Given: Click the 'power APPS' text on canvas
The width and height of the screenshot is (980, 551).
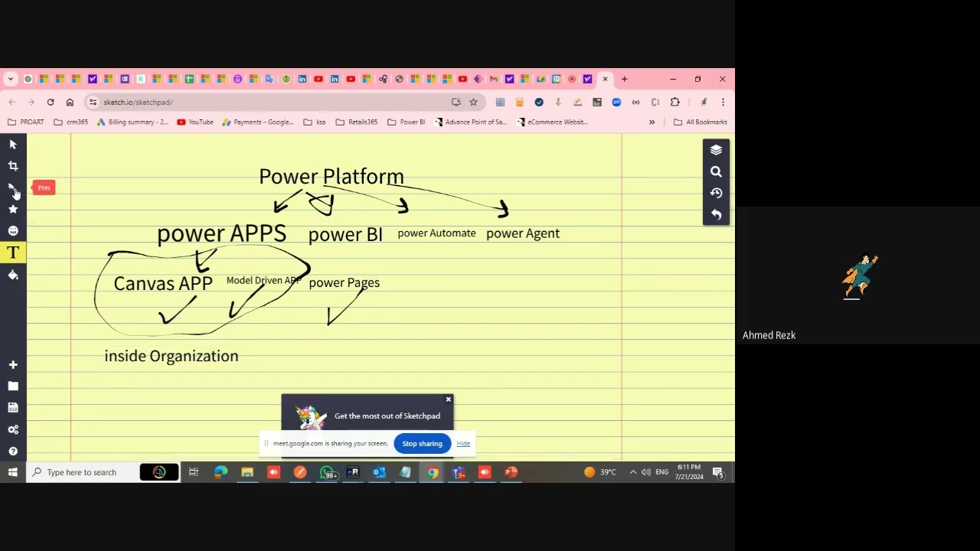Looking at the screenshot, I should pyautogui.click(x=221, y=233).
